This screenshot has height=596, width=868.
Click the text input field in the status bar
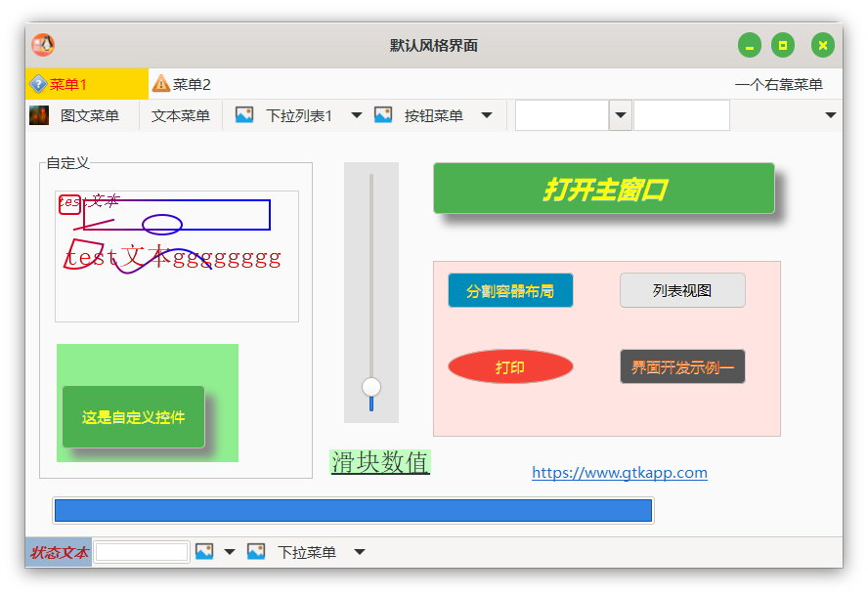point(142,552)
